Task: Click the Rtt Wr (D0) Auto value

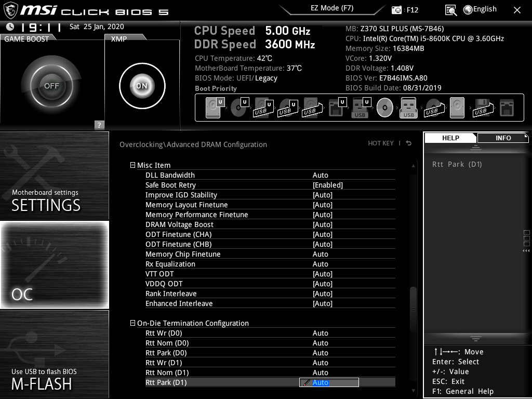Action: pyautogui.click(x=320, y=333)
